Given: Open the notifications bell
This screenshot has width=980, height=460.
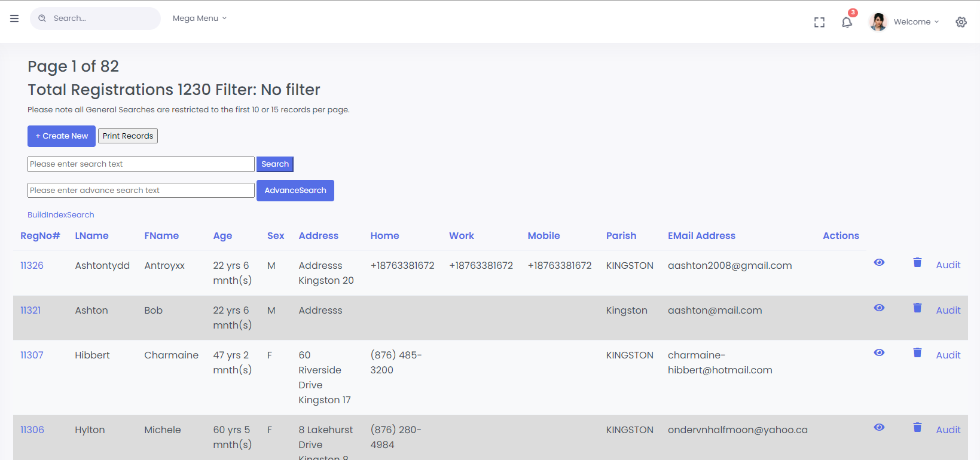Looking at the screenshot, I should point(847,22).
